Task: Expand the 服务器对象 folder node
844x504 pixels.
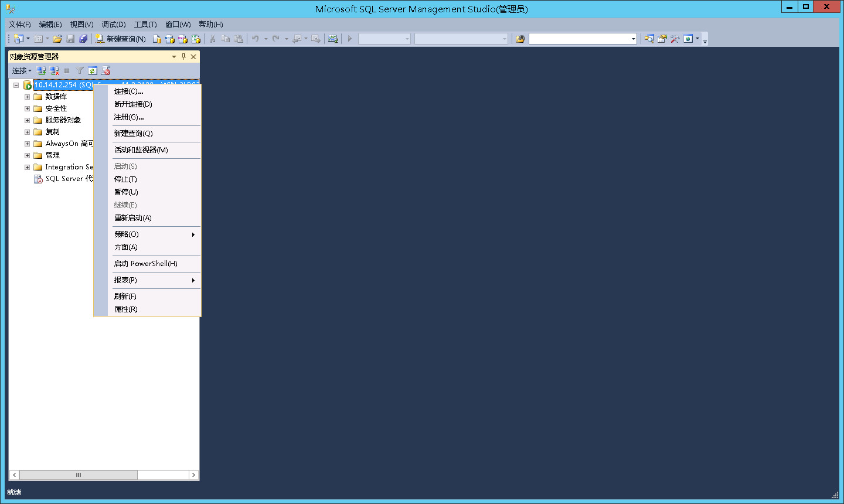Action: [27, 120]
